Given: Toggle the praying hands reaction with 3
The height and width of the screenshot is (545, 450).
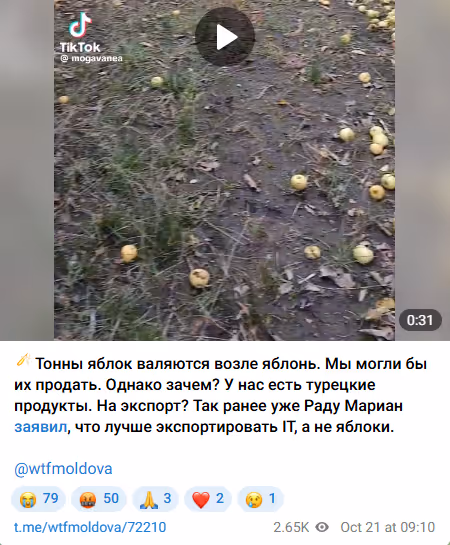Looking at the screenshot, I should point(156,499).
